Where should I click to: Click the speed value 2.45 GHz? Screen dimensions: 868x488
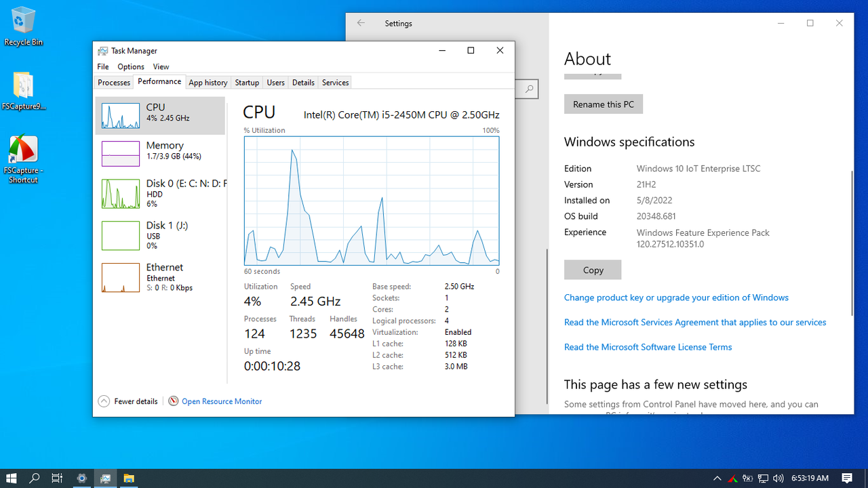[315, 301]
